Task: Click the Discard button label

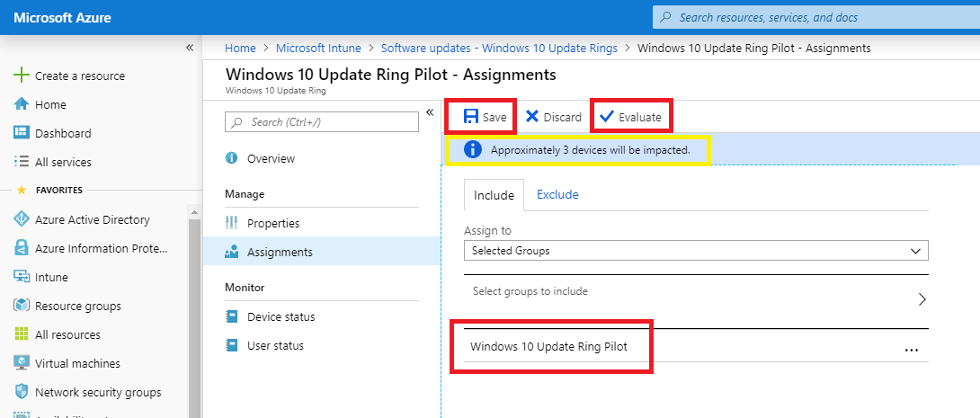Action: click(x=563, y=117)
